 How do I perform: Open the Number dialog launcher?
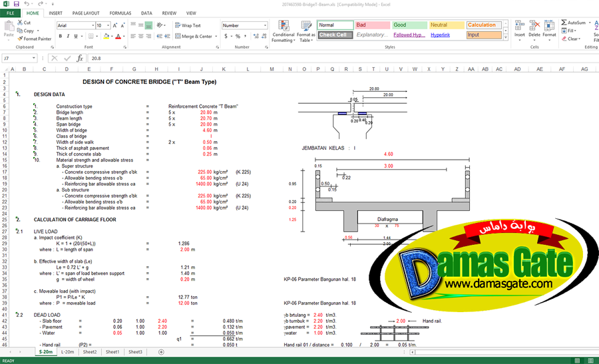click(x=266, y=47)
